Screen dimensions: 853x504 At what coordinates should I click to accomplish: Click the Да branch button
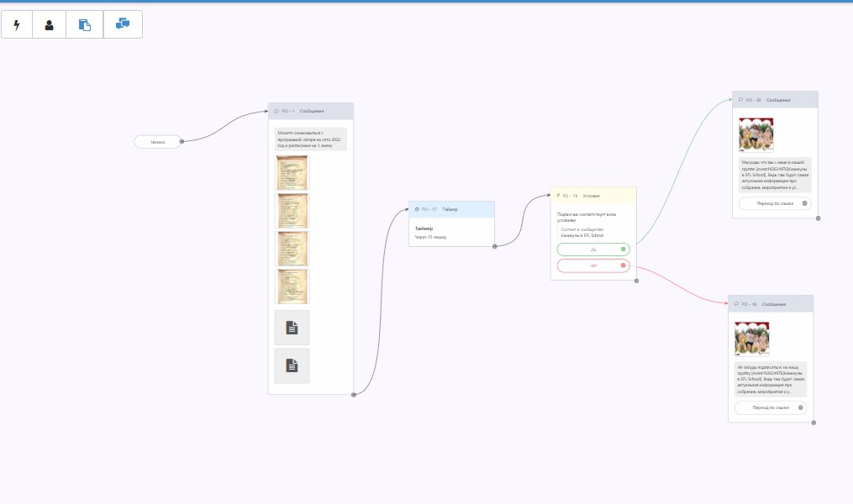[x=593, y=249]
